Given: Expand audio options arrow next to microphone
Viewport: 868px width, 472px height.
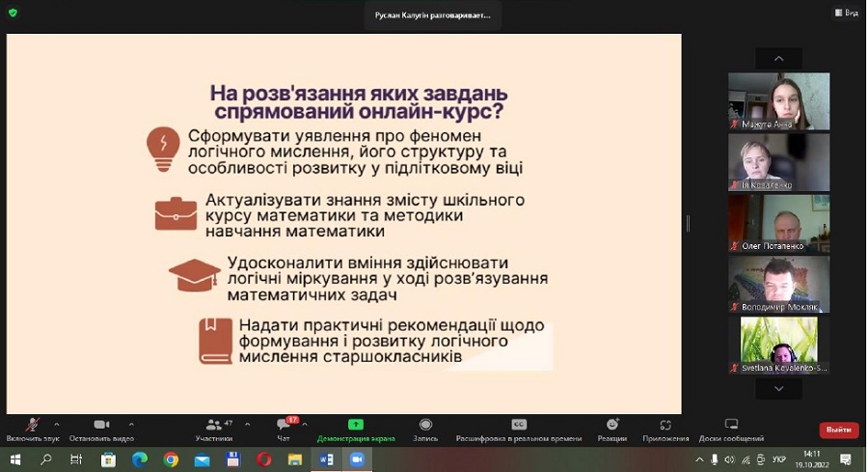Looking at the screenshot, I should point(57,424).
